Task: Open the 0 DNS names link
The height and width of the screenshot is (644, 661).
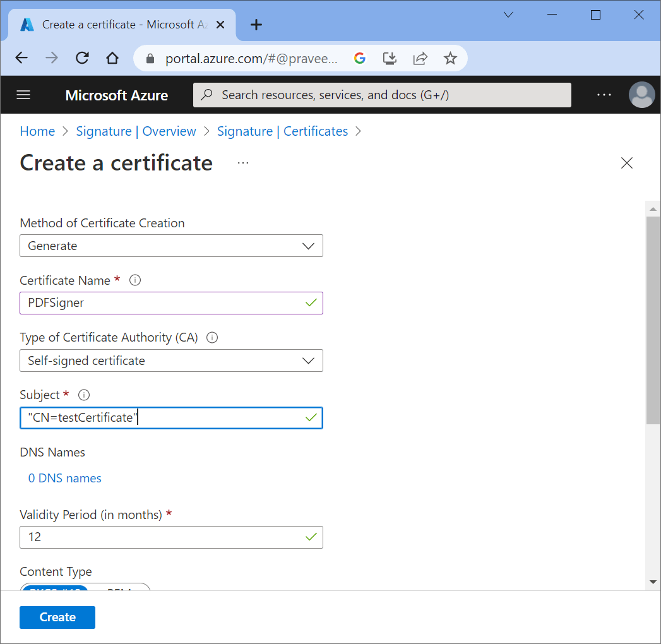Action: [64, 478]
